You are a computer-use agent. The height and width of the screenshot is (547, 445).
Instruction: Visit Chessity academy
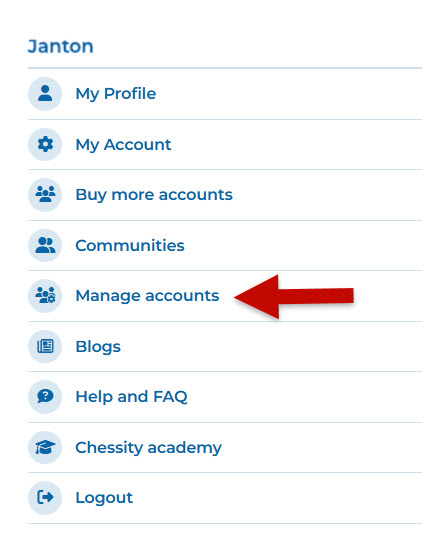click(x=149, y=448)
